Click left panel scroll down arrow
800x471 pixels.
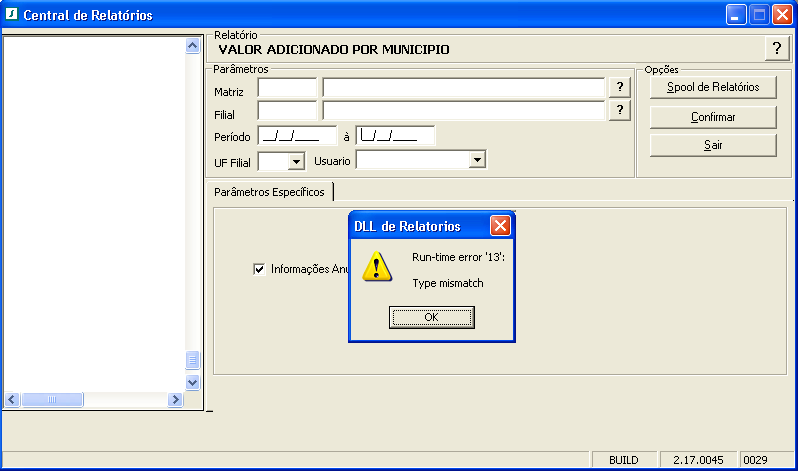[192, 382]
